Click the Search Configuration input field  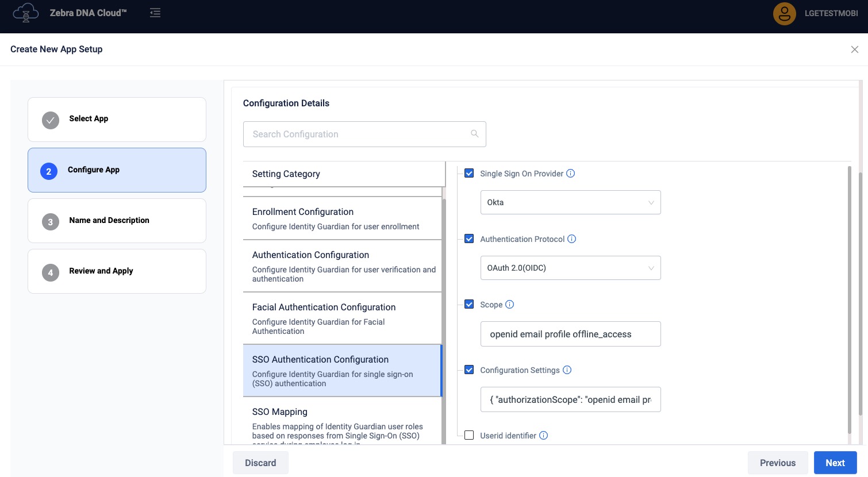click(356, 134)
